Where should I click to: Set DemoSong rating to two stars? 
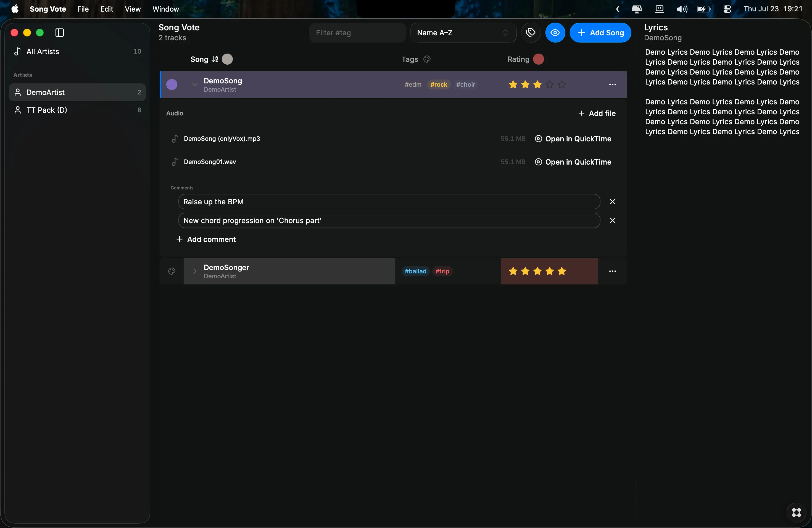pyautogui.click(x=525, y=85)
